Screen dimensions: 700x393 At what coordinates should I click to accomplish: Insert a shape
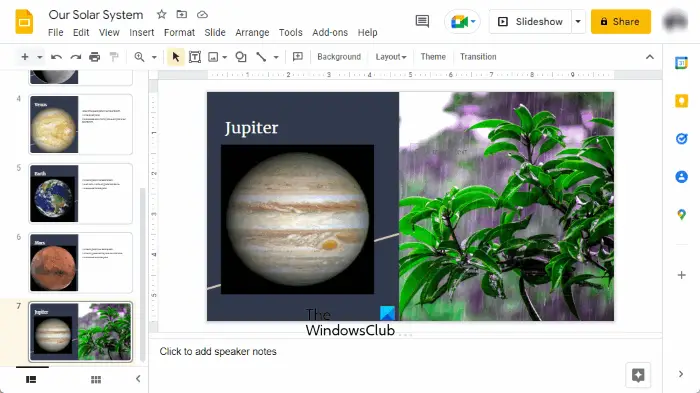click(x=241, y=57)
